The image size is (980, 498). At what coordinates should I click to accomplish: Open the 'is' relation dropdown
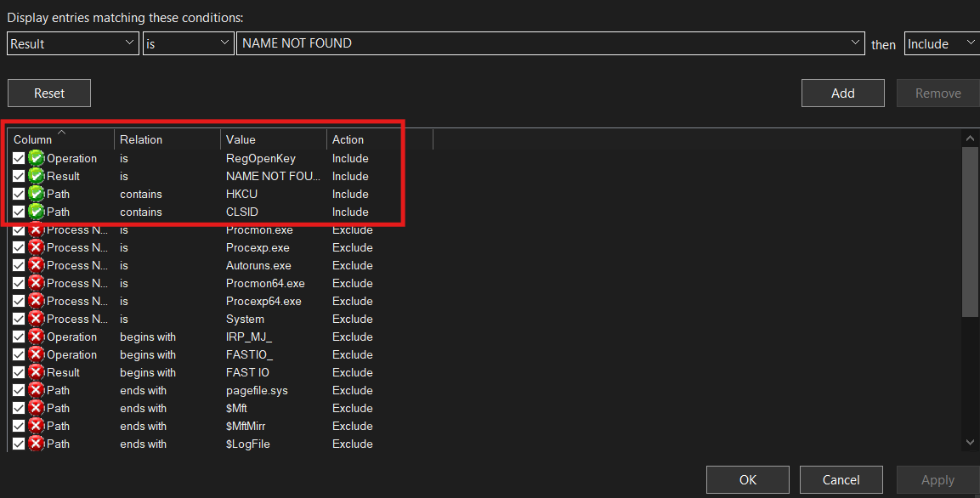coord(188,43)
